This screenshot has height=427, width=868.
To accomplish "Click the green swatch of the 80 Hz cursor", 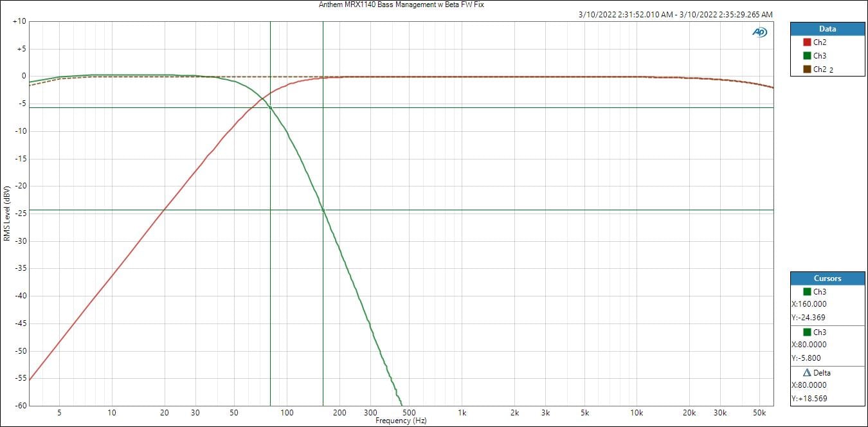I will click(807, 332).
